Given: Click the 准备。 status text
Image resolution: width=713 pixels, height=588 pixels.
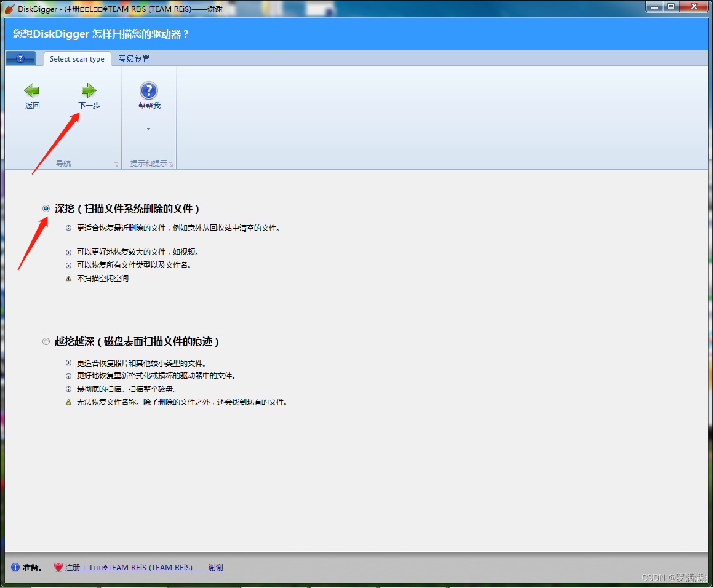Looking at the screenshot, I should pyautogui.click(x=32, y=567).
